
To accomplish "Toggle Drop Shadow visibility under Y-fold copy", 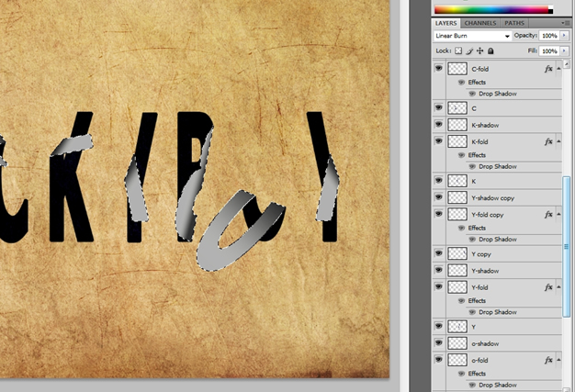I will point(472,240).
